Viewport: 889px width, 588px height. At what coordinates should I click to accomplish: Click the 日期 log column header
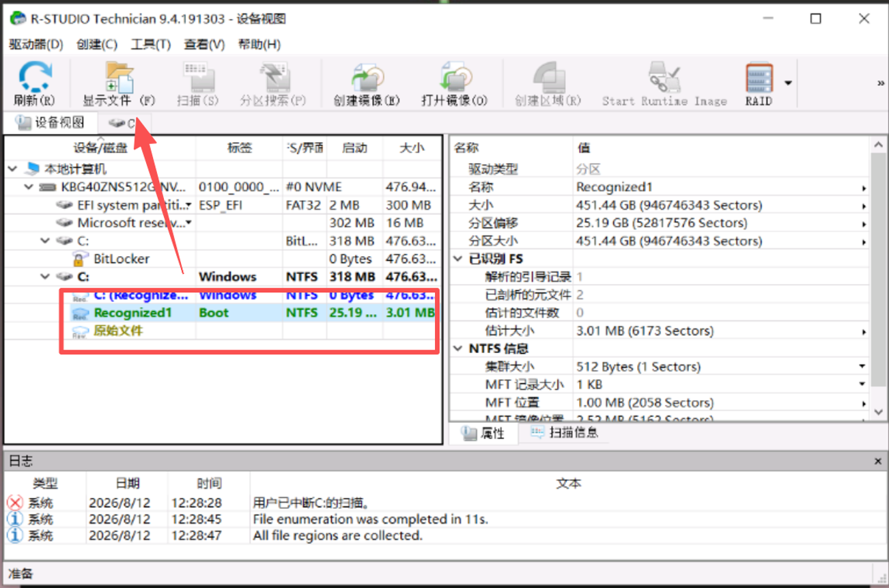[127, 484]
